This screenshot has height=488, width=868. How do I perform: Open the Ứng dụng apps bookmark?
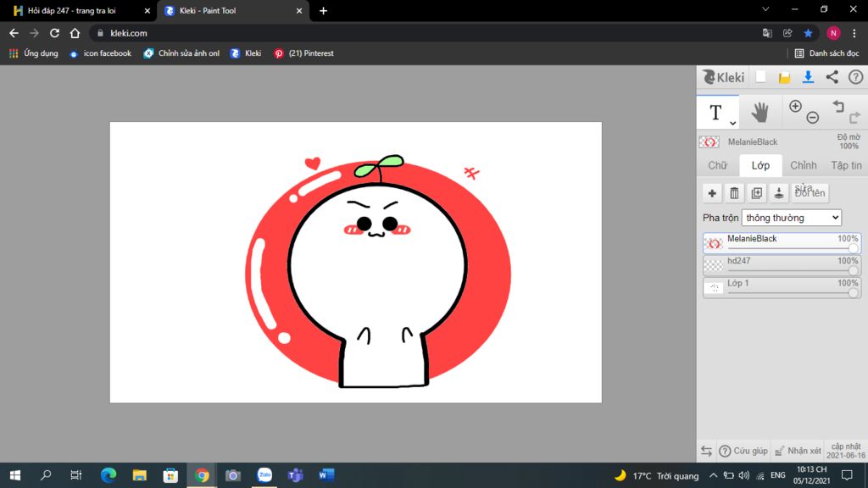(x=34, y=53)
